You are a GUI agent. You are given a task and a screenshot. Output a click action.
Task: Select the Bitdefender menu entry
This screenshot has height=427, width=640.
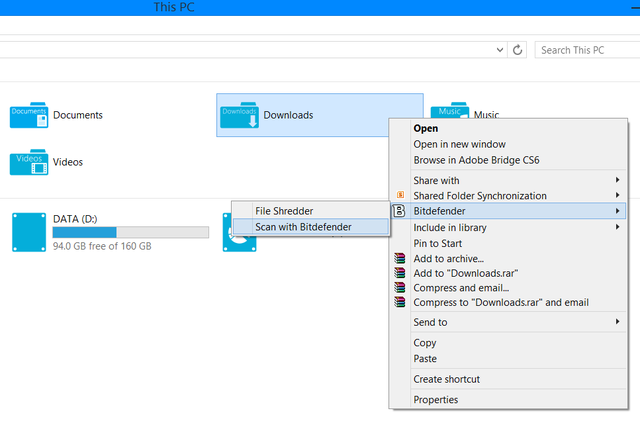pos(508,211)
